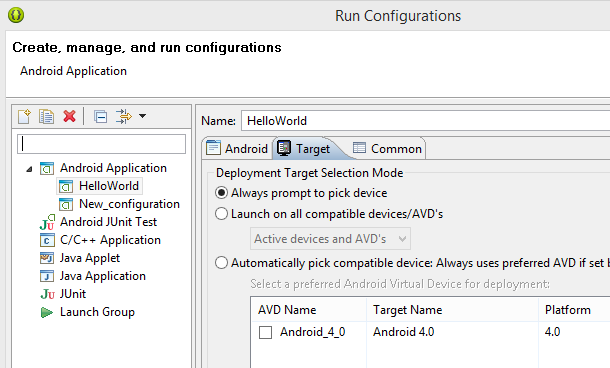Viewport: 610px width, 368px height.
Task: Click the New_configuration item icon
Action: coord(66,204)
